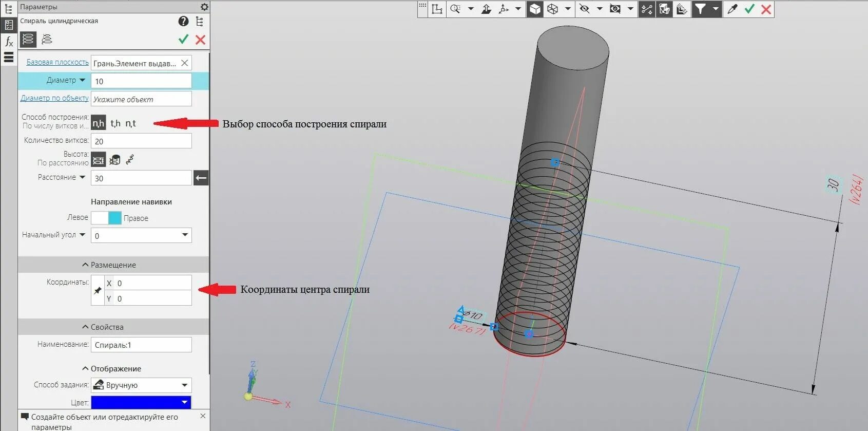868x431 pixels.
Task: Pin the spiral center coordinates
Action: click(98, 290)
